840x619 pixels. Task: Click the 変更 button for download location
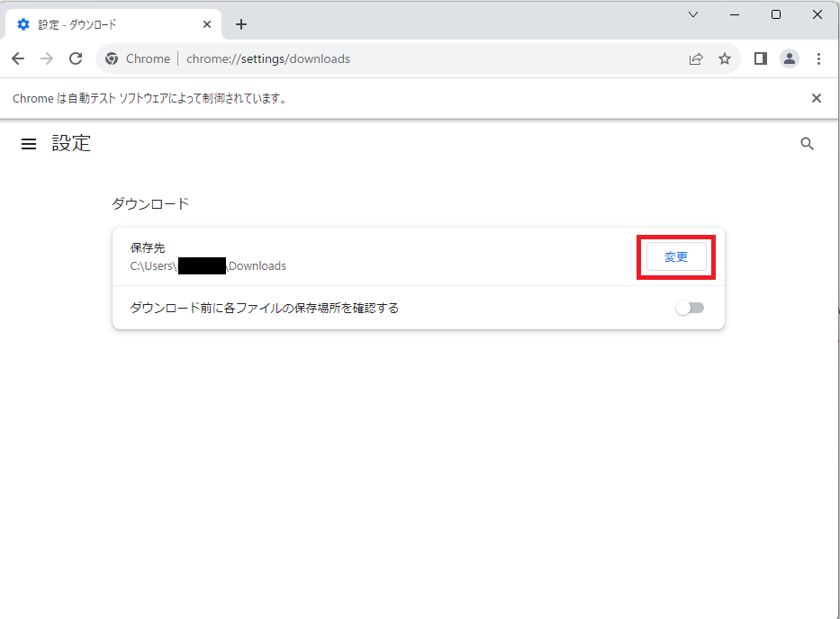click(x=676, y=257)
